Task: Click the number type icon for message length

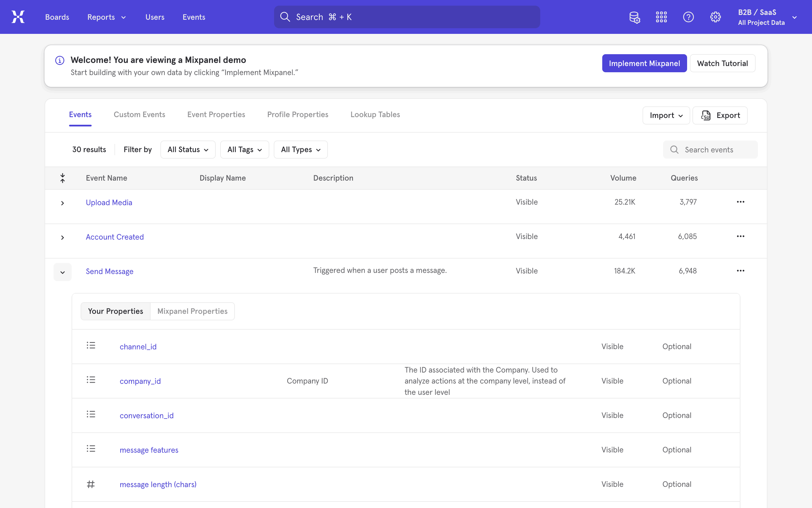Action: [91, 484]
